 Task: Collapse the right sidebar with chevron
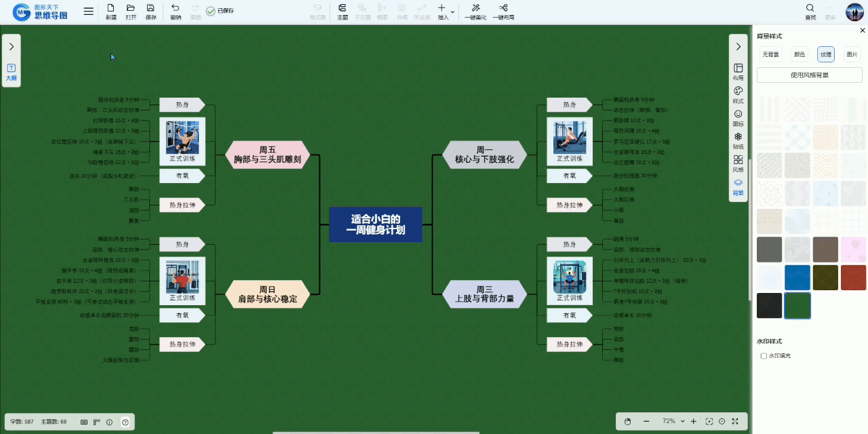738,47
